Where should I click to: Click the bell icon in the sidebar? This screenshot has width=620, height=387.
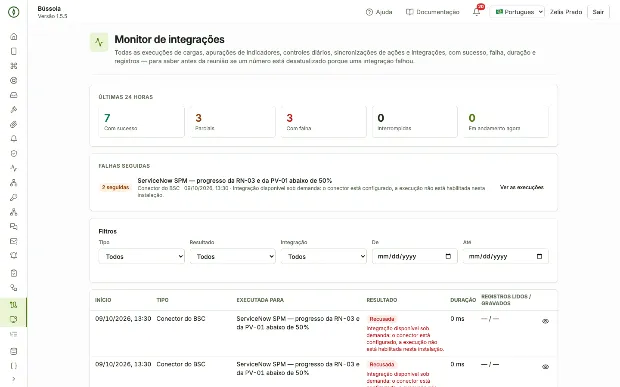(x=13, y=139)
